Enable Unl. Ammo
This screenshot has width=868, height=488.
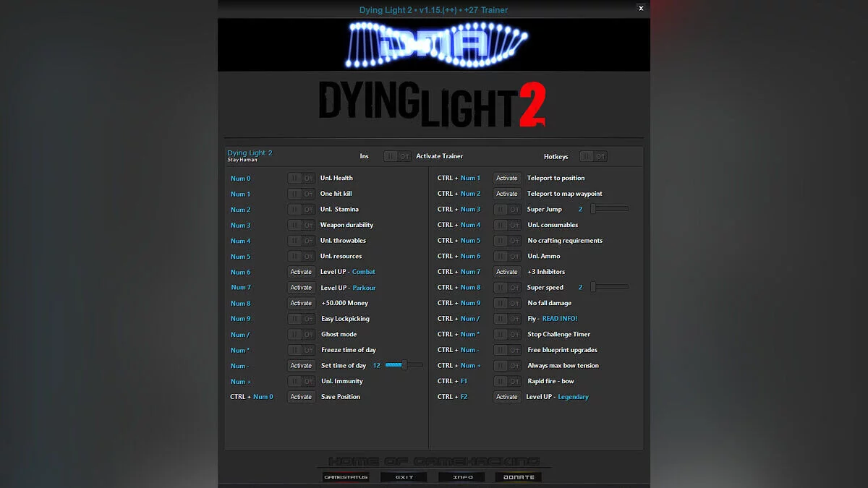click(x=507, y=256)
